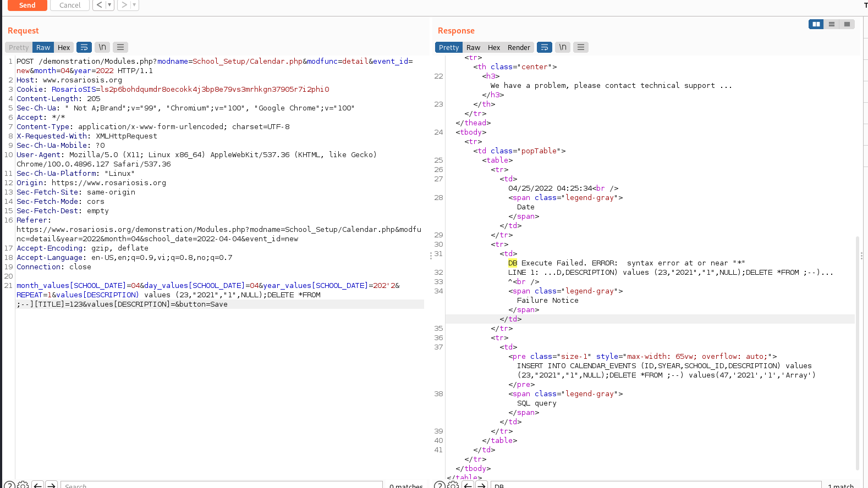Jump to the previous search match in Response

468,485
